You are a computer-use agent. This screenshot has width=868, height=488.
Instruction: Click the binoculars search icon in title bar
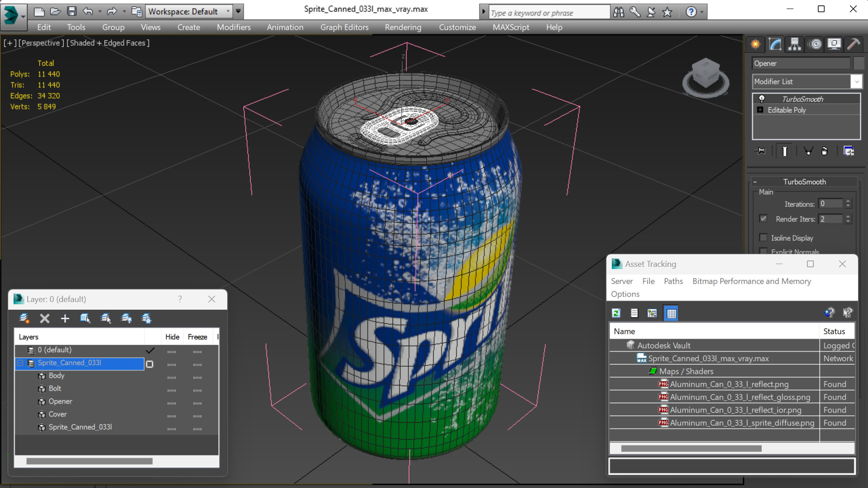(x=619, y=12)
